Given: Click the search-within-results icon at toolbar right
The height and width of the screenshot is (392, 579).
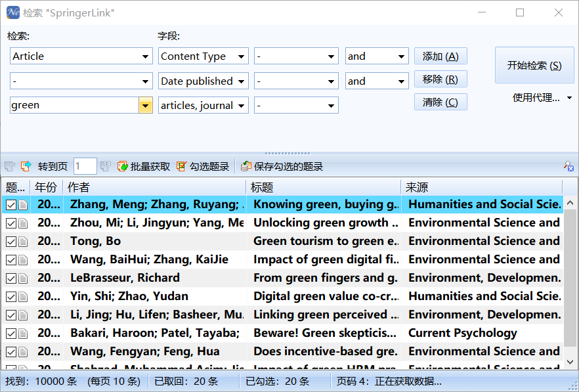Looking at the screenshot, I should [568, 166].
